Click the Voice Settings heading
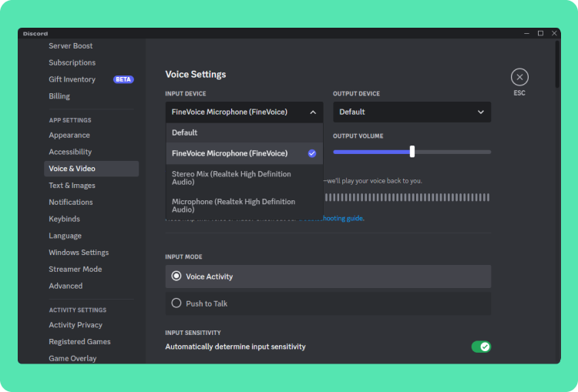Screen dimensions: 578x392 (x=196, y=75)
